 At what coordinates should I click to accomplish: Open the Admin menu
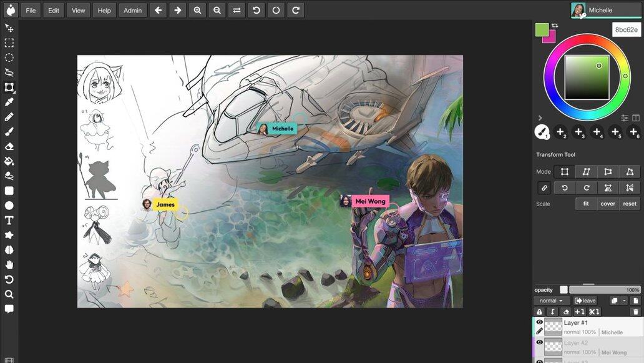(133, 10)
